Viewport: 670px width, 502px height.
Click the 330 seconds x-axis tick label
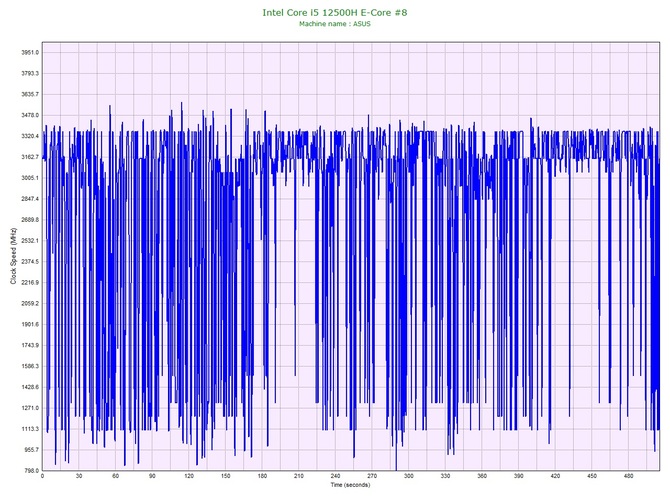click(445, 476)
